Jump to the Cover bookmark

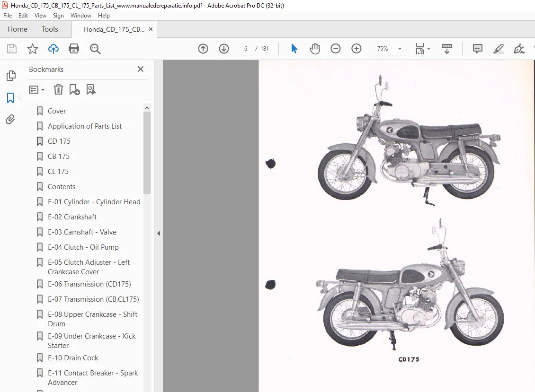pos(57,111)
